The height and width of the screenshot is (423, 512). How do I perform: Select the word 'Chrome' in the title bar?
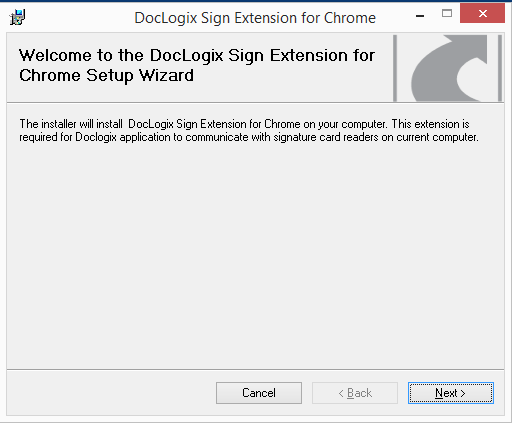350,18
